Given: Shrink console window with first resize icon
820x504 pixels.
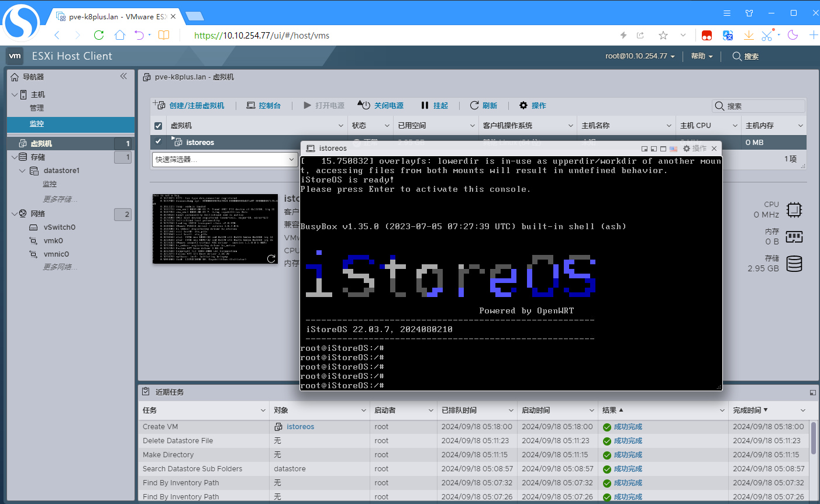Looking at the screenshot, I should tap(645, 149).
